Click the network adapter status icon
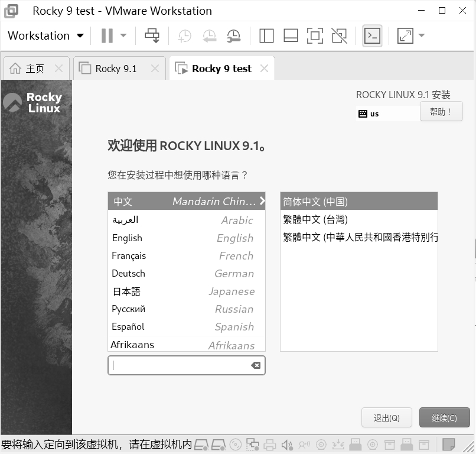Viewport: 476px width, 454px height. [x=253, y=445]
